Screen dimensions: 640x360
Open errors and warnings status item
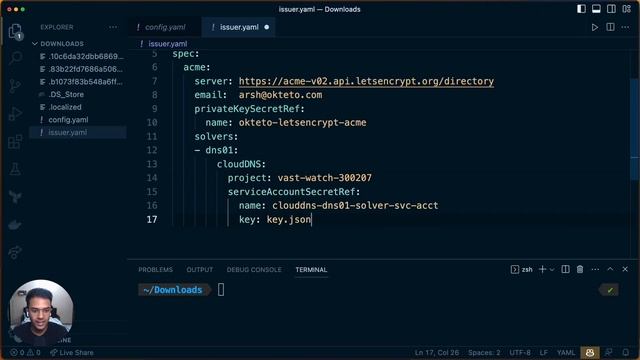point(25,353)
